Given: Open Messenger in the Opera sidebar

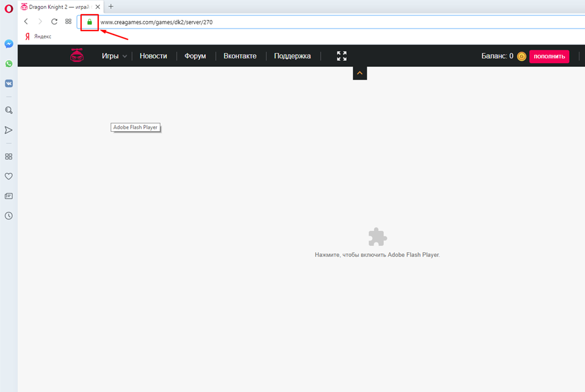Looking at the screenshot, I should click(9, 44).
